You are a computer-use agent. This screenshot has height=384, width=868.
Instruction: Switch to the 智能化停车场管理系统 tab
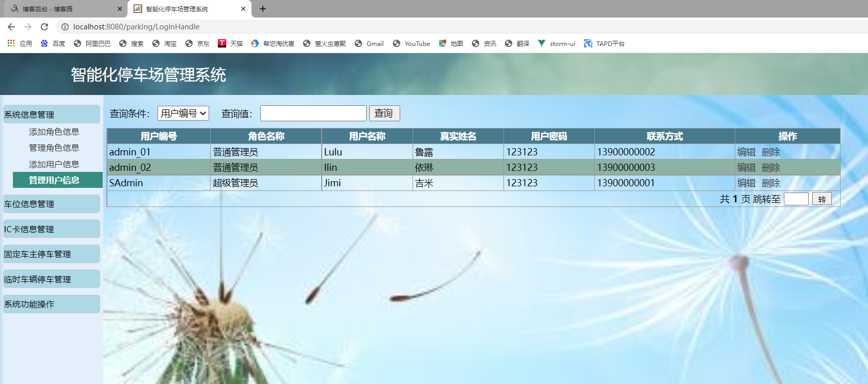coord(189,9)
